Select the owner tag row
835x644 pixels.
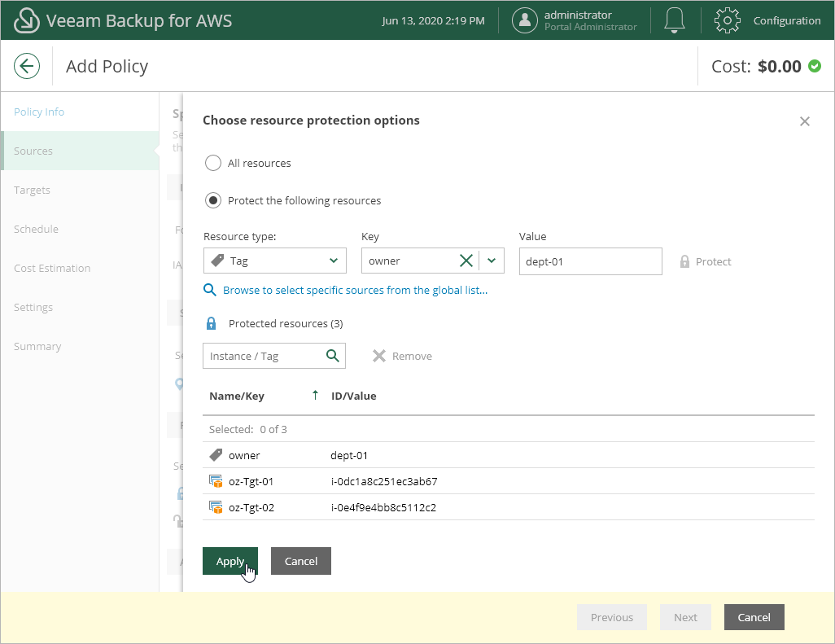pyautogui.click(x=509, y=455)
